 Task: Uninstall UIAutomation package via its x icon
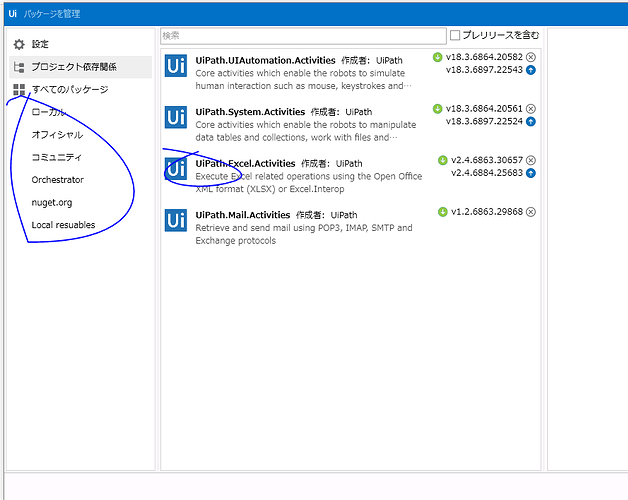pos(531,57)
